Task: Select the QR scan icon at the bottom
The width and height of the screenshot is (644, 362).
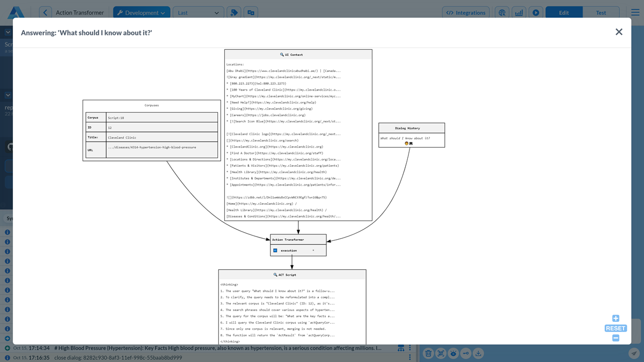Action: (441, 353)
